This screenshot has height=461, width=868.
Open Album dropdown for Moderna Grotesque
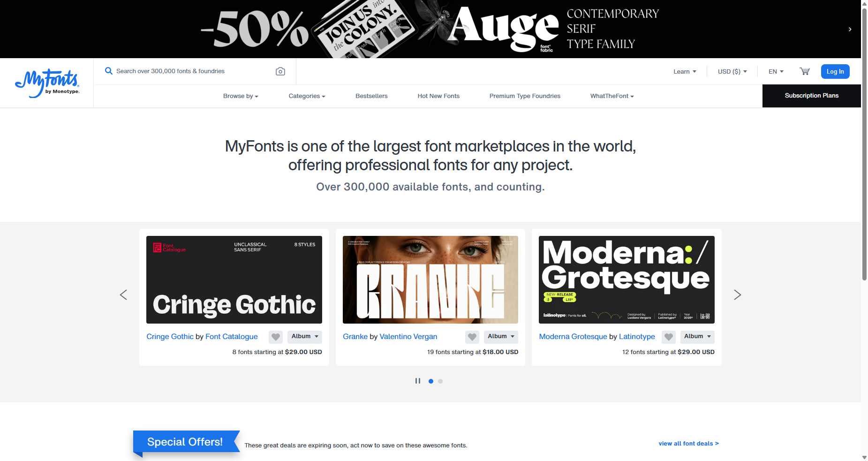click(x=697, y=337)
